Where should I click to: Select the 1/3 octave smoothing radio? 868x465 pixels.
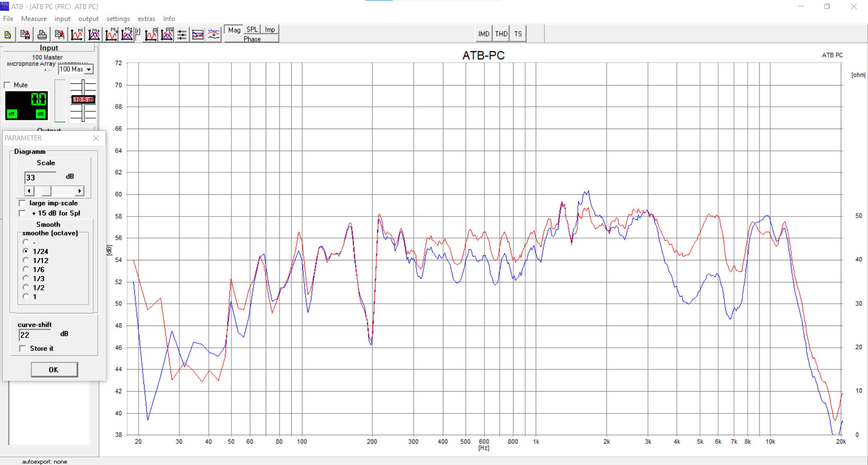[x=26, y=278]
